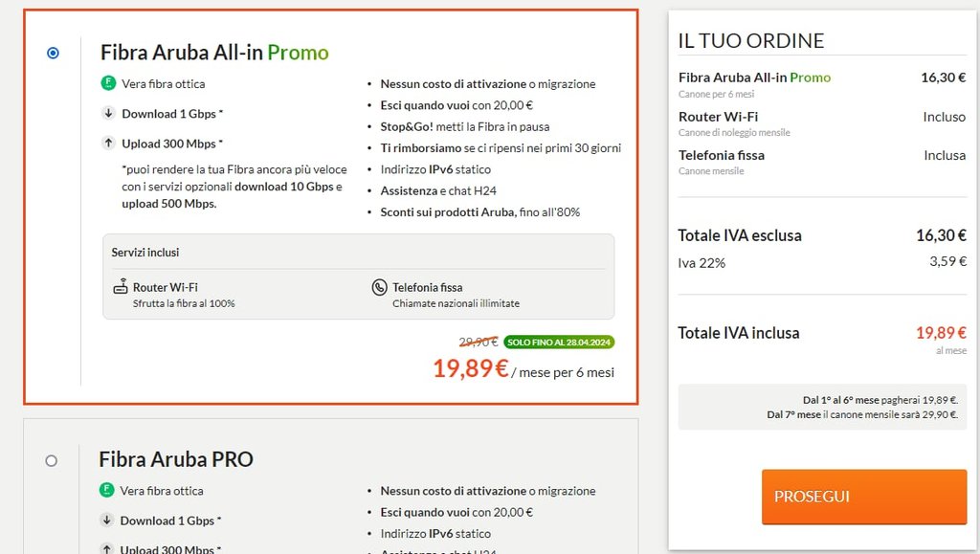
Task: Click download arrow icon in Fibra Aruba PRO card
Action: point(107,521)
